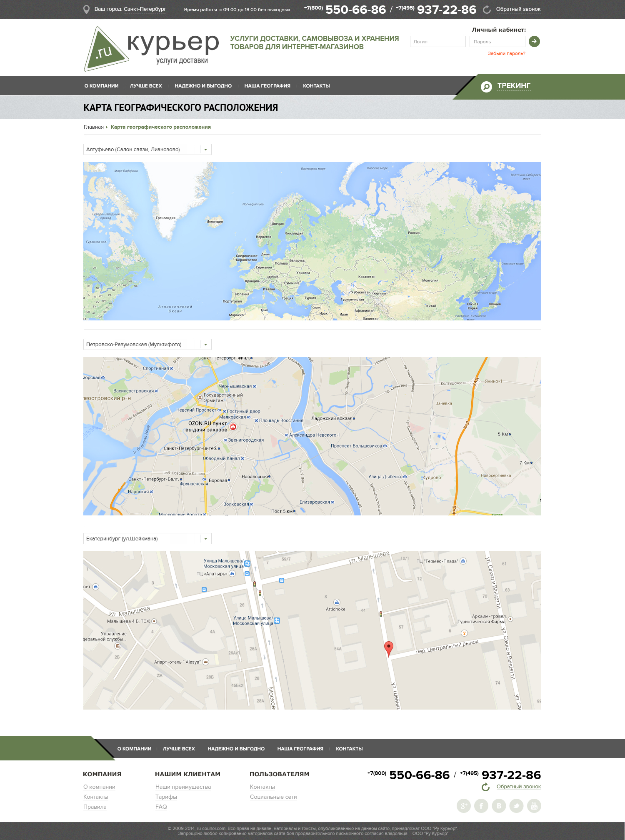Open the Алтуфьево location dropdown
This screenshot has height=840, width=625.
click(x=147, y=150)
